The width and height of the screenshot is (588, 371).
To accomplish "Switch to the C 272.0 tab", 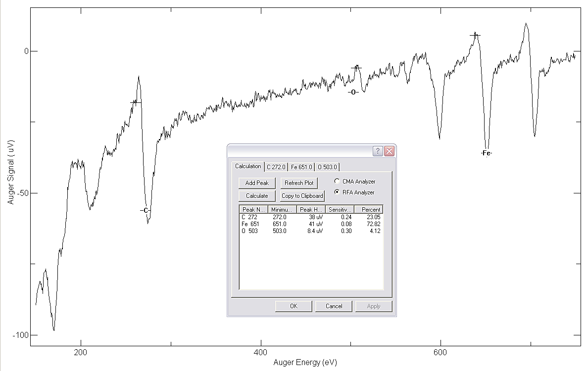I will tap(276, 167).
